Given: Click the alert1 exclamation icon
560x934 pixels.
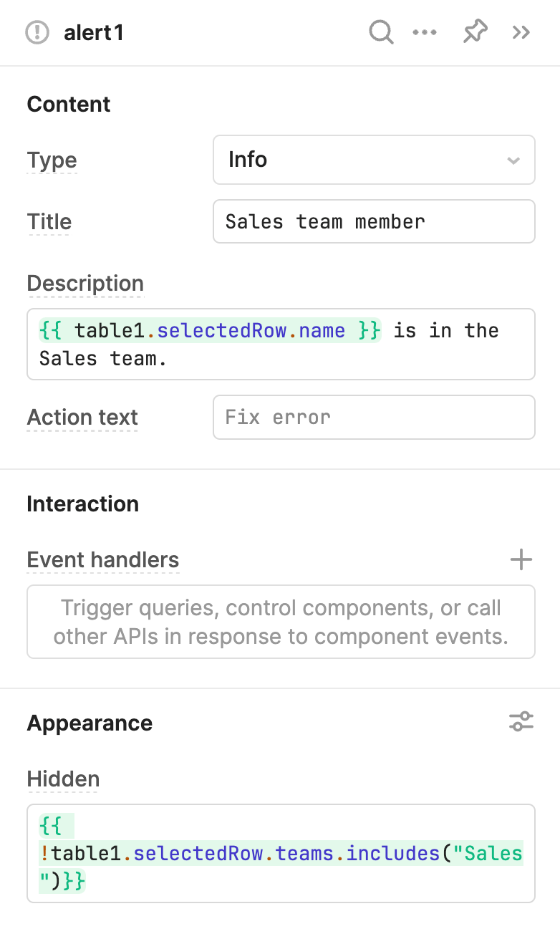Looking at the screenshot, I should 37,32.
